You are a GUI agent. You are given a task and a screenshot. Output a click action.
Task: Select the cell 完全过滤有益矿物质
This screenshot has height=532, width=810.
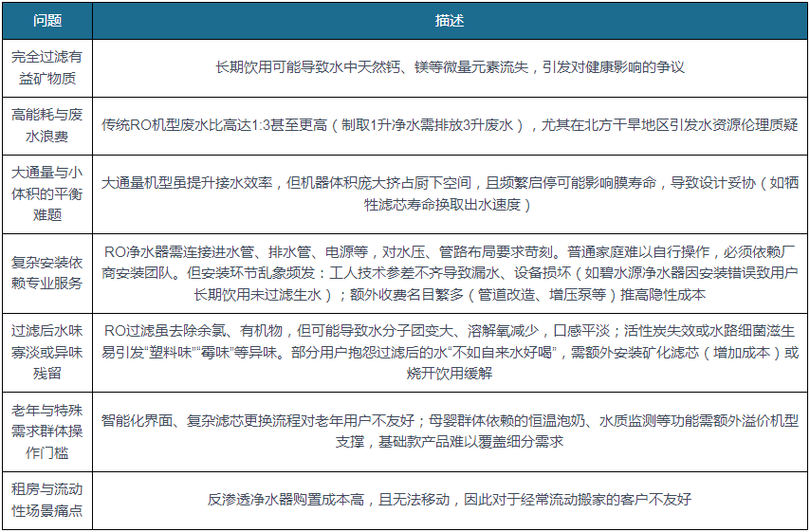(x=47, y=68)
